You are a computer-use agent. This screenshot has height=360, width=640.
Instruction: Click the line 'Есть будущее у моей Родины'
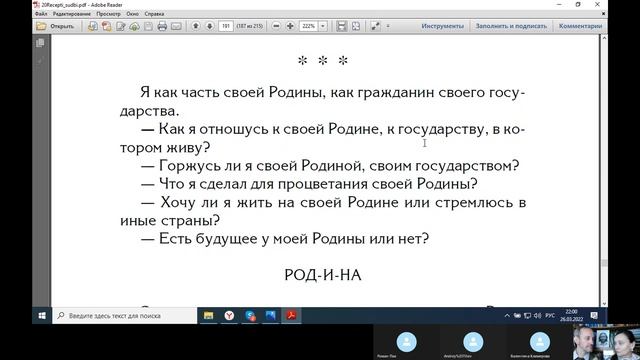coord(285,238)
